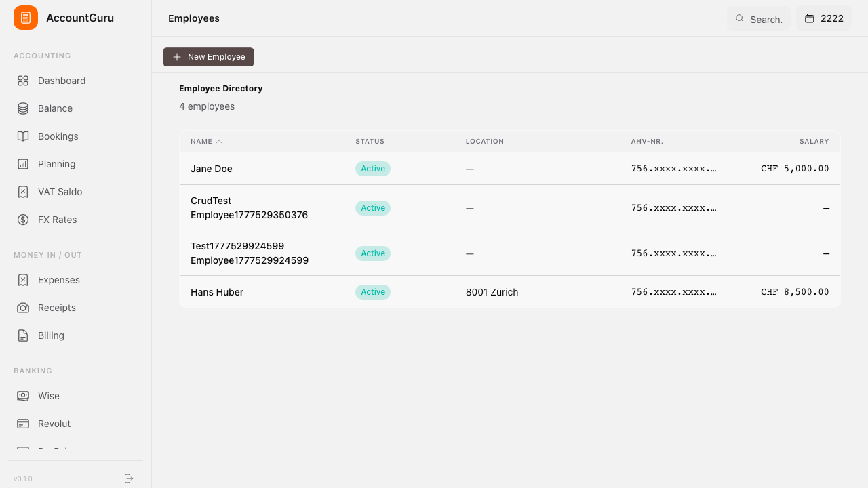This screenshot has height=488, width=868.
Task: Click the Bookings book icon
Action: pos(23,136)
